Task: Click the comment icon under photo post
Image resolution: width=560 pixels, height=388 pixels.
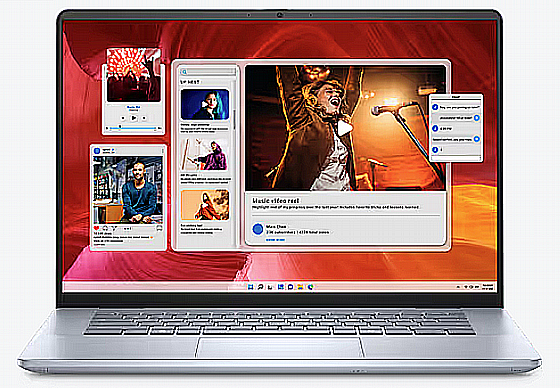Action: [x=105, y=228]
